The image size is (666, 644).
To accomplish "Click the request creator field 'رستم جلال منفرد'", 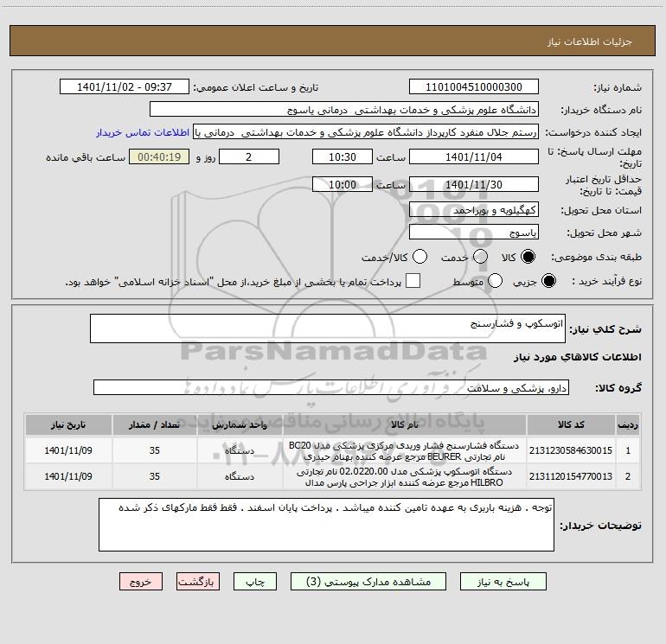I will [366, 132].
